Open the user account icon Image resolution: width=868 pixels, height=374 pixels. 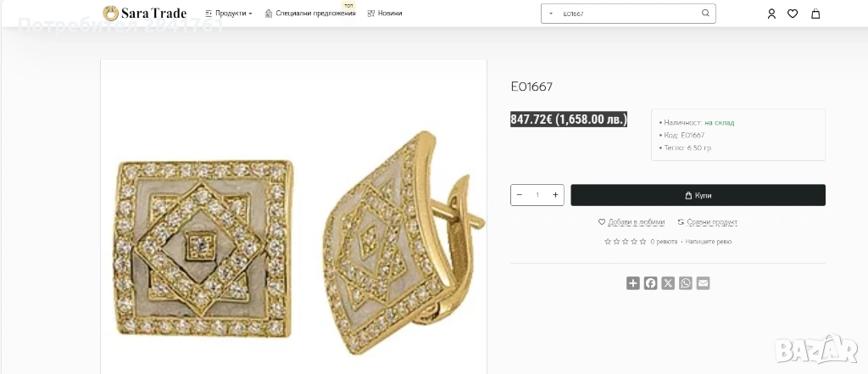771,14
